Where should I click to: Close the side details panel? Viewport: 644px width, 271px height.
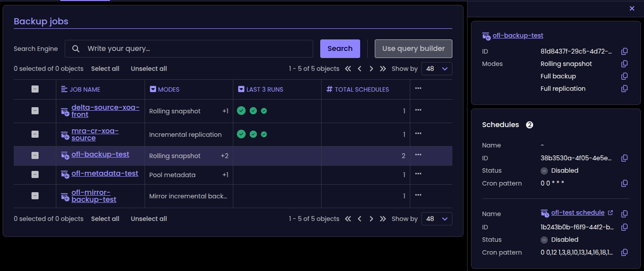(x=632, y=8)
